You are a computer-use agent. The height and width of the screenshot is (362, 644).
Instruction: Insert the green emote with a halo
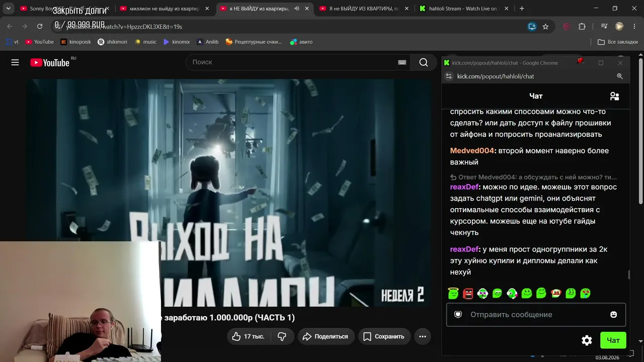click(x=453, y=293)
